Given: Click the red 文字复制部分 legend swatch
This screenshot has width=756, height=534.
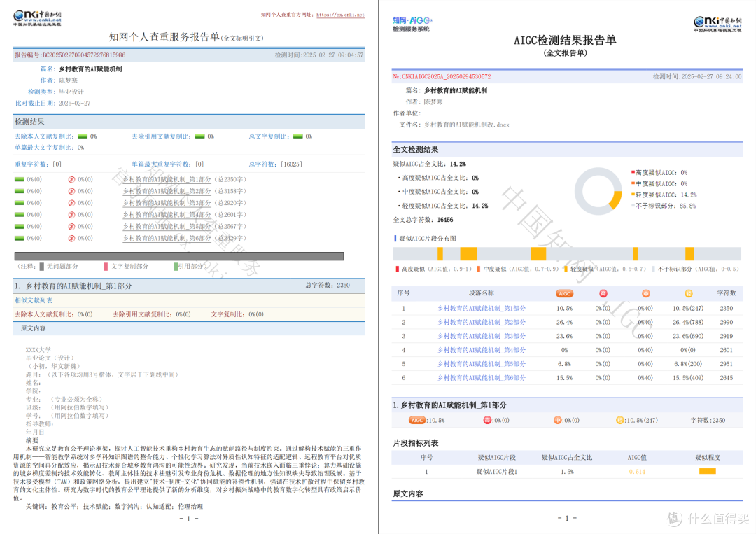Looking at the screenshot, I should coord(106,267).
